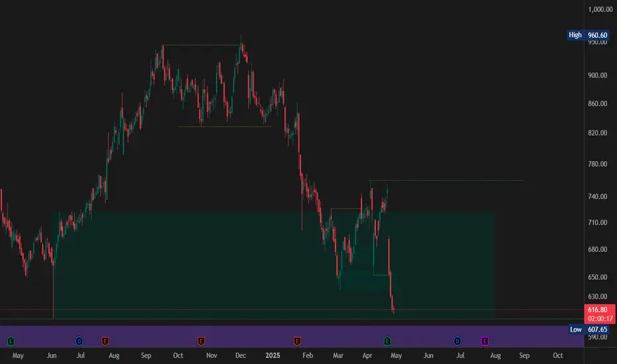Screen dimensions: 617x364
Task: Open the green earnings marker before May 2025
Action: (387, 341)
